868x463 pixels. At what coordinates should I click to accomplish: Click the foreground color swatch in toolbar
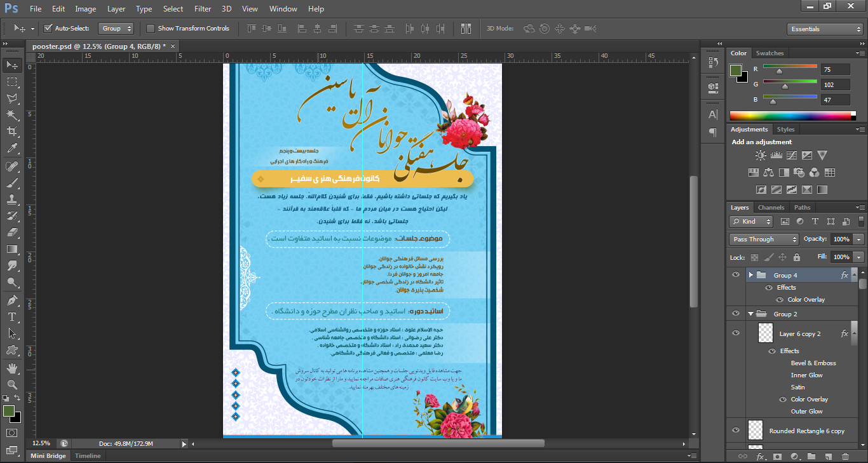(x=8, y=411)
